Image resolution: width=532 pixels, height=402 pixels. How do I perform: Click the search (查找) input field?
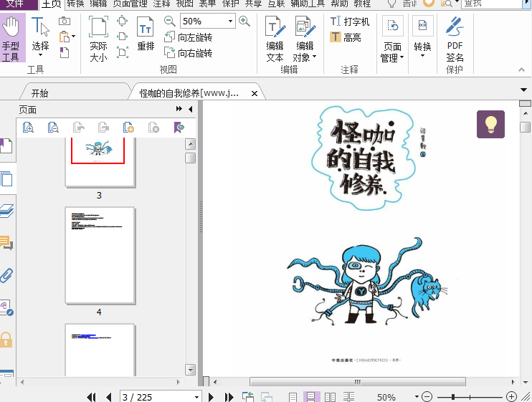[x=491, y=4]
